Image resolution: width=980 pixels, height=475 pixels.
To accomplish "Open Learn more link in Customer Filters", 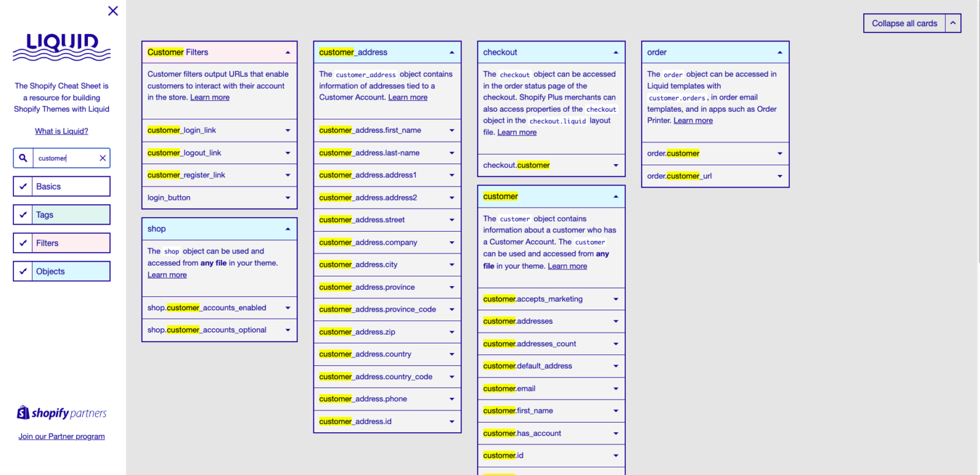I will [x=210, y=97].
